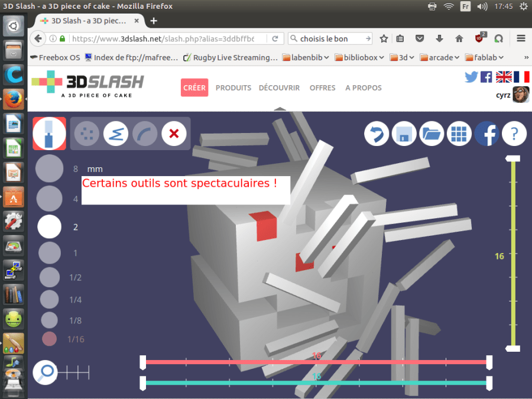Expand the fablab bookmark folder

point(484,57)
